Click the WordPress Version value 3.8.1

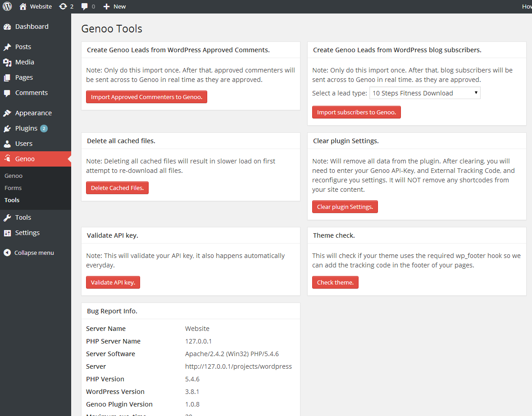[x=192, y=392]
